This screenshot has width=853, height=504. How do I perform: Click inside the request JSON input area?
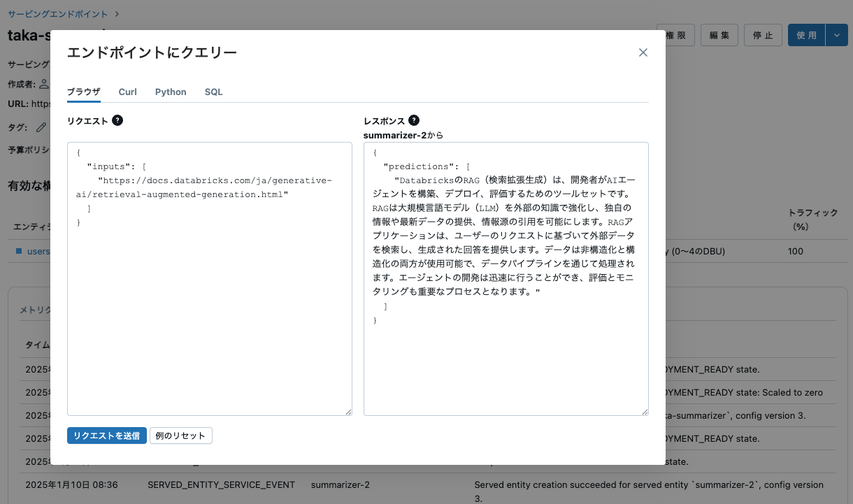pyautogui.click(x=210, y=280)
